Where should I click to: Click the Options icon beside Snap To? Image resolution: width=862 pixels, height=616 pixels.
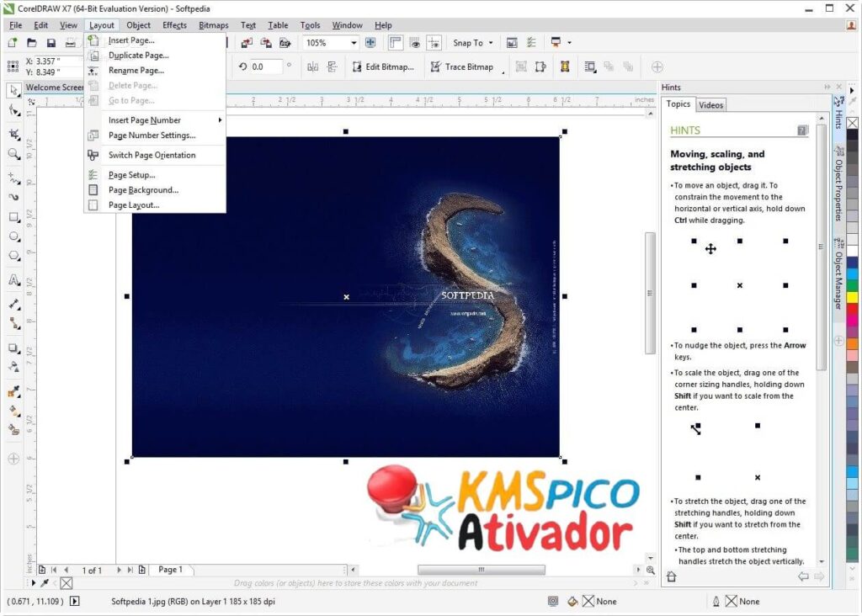[x=531, y=43]
